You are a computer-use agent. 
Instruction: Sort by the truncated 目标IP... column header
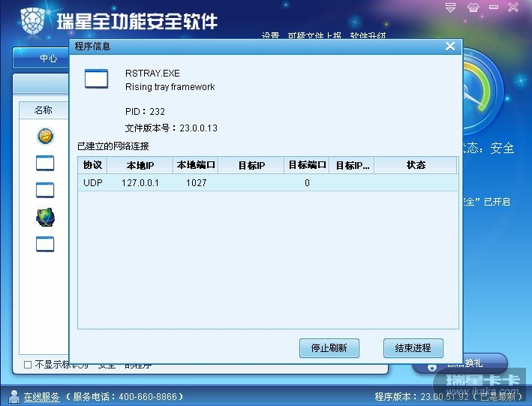352,165
